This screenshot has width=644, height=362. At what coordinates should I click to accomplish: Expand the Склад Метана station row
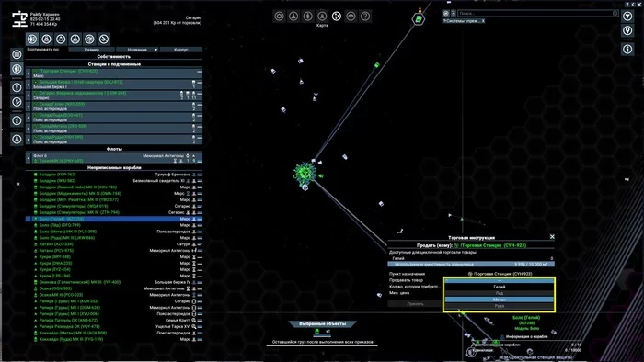[29, 129]
